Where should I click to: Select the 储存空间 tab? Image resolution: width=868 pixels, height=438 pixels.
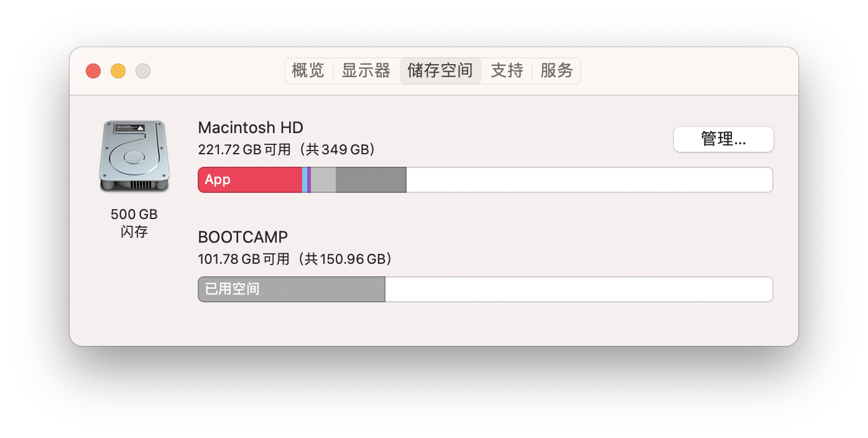pyautogui.click(x=440, y=71)
